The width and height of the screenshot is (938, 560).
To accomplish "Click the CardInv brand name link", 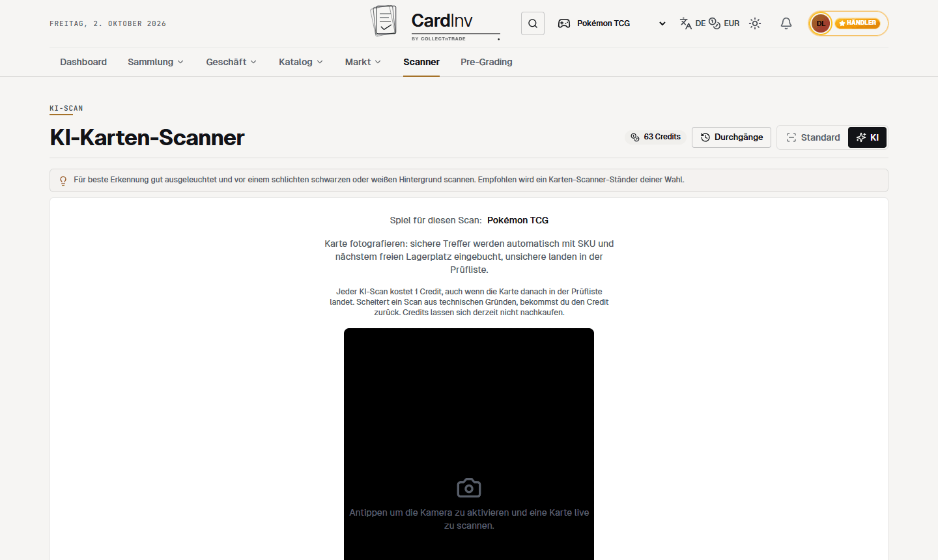I will point(442,21).
